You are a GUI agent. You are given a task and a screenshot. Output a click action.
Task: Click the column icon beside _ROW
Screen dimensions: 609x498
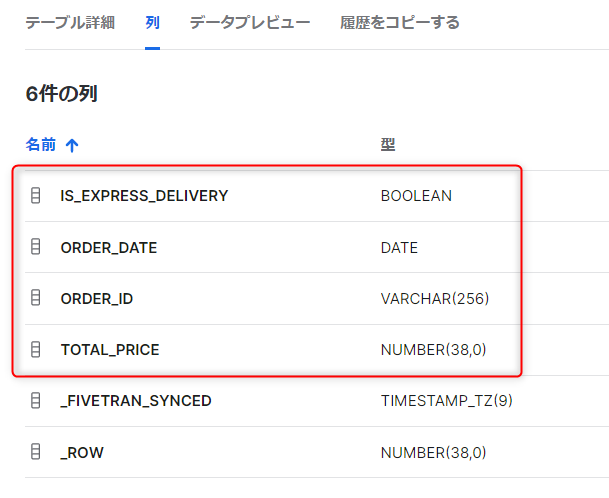[x=35, y=452]
